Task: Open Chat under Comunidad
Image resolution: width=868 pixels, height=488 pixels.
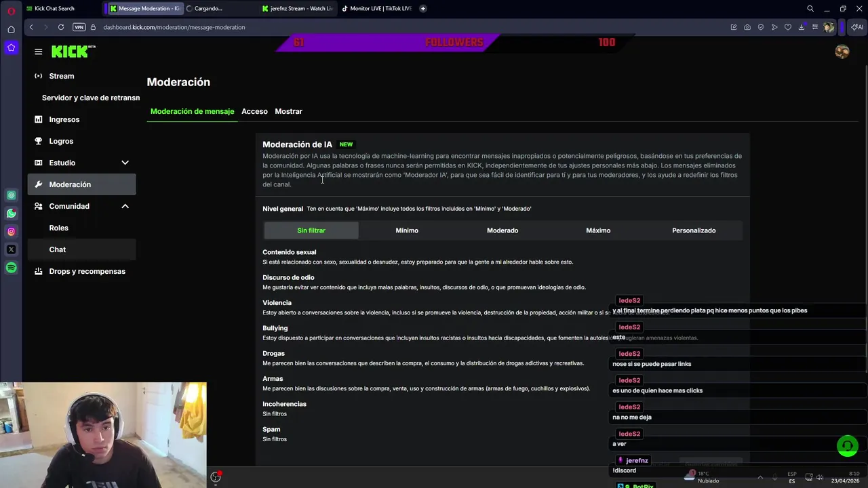Action: click(x=81, y=249)
